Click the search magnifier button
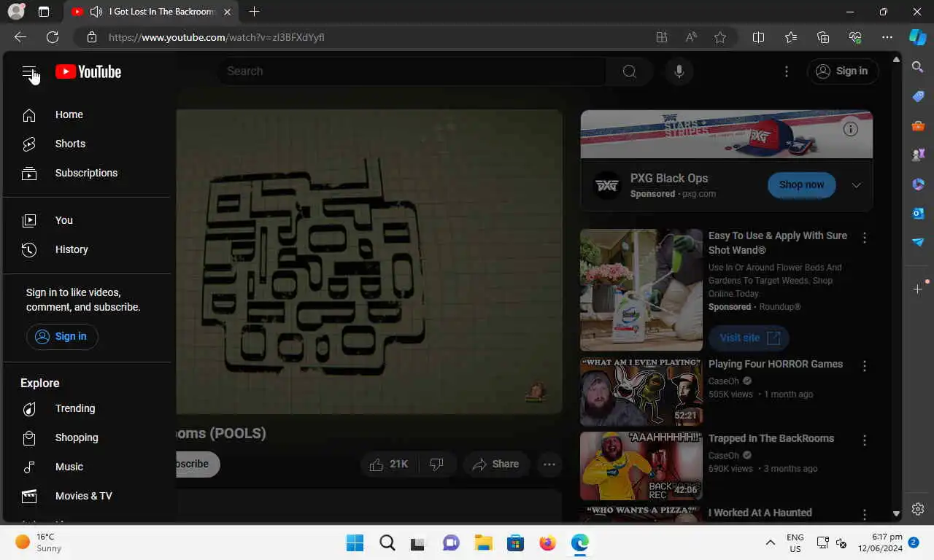The height and width of the screenshot is (560, 934). pos(630,71)
